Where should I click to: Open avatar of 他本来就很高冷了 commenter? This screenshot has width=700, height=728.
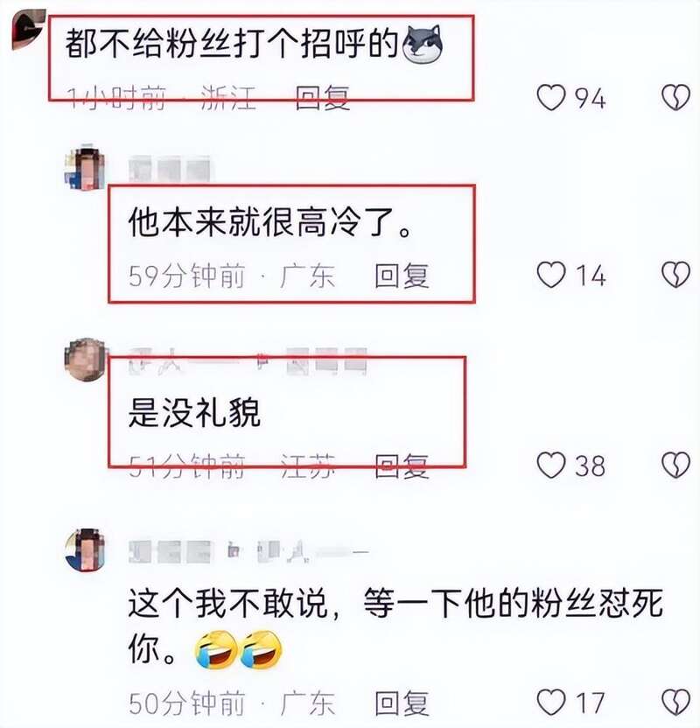(x=85, y=167)
